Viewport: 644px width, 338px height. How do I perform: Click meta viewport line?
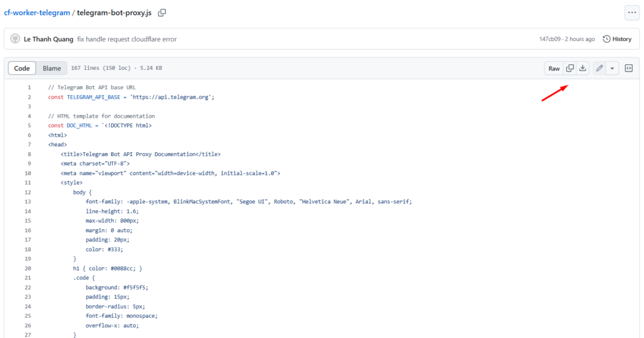[170, 173]
